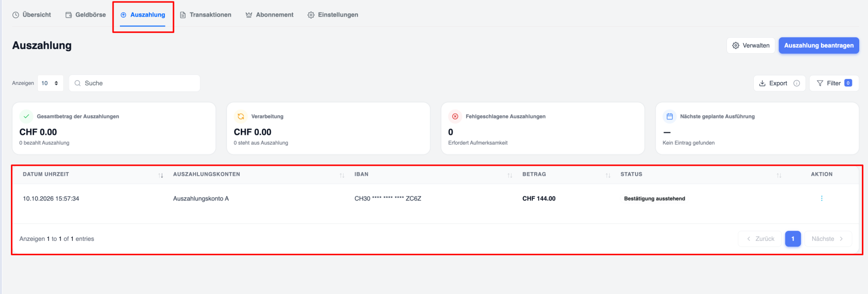Click the Verwalten button
The width and height of the screenshot is (868, 294).
pos(751,45)
